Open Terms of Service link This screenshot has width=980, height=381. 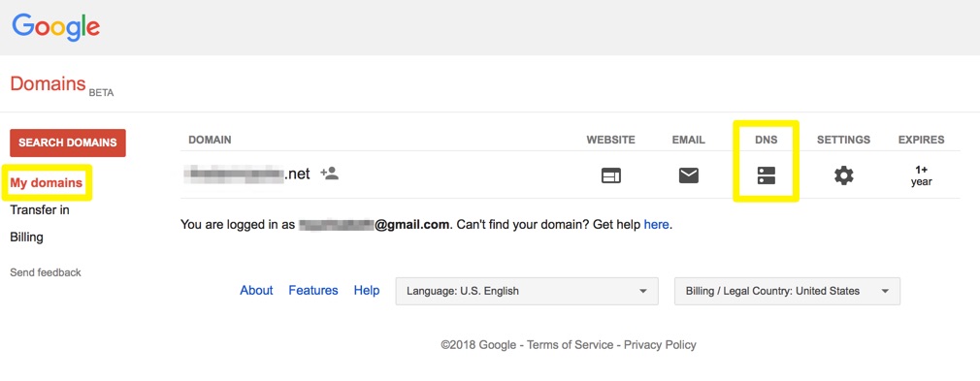pos(570,345)
